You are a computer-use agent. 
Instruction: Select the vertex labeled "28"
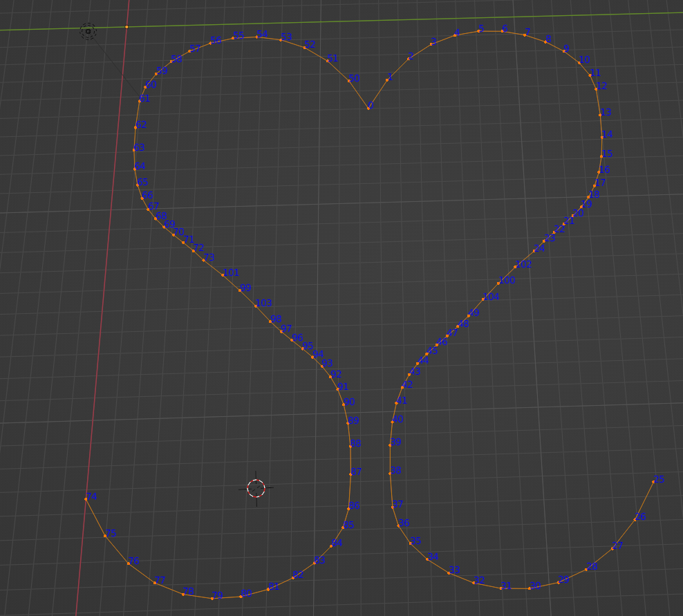(586, 570)
